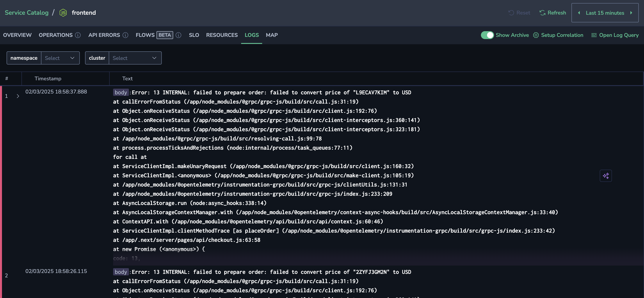Image resolution: width=644 pixels, height=298 pixels.
Task: Click the ContextAPI.with stack line
Action: tap(248, 221)
